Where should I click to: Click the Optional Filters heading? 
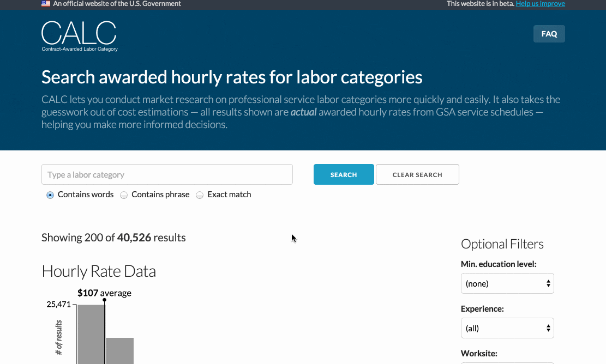point(502,244)
